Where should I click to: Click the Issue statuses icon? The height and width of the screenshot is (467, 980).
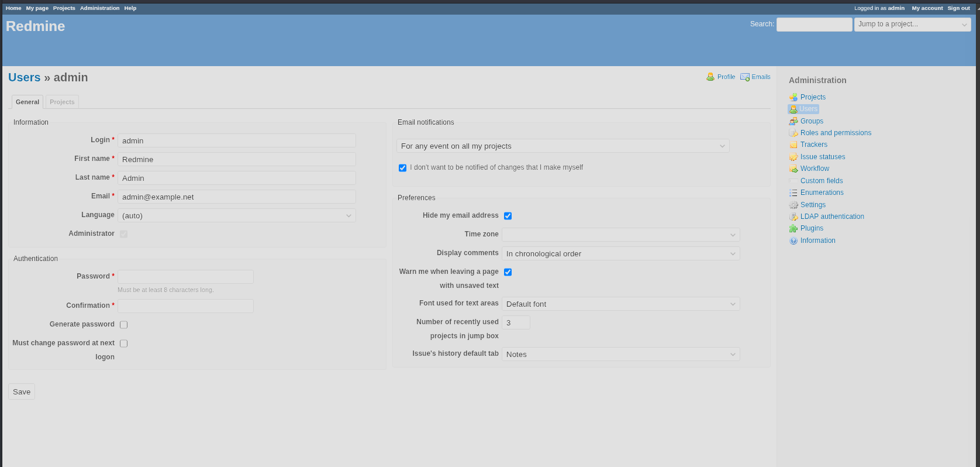793,157
